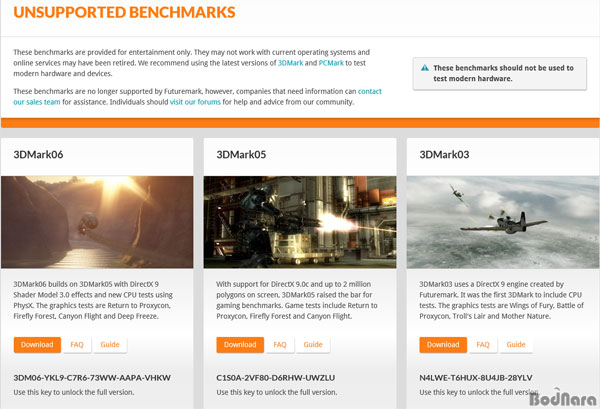Download 3DMark05

(x=240, y=345)
